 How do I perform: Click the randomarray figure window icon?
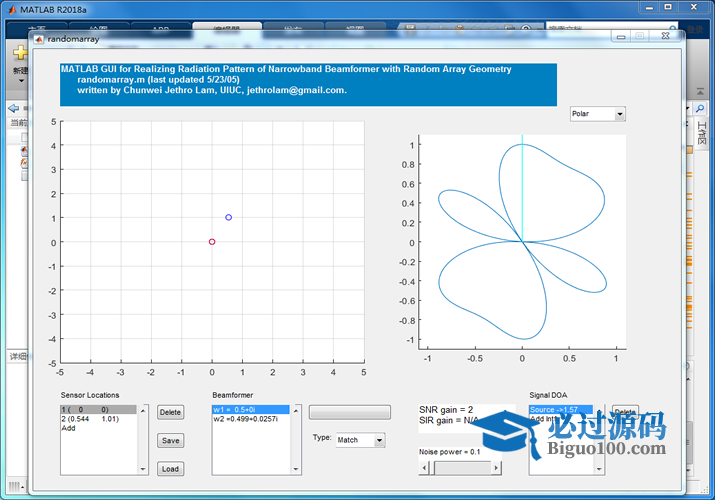pos(39,39)
